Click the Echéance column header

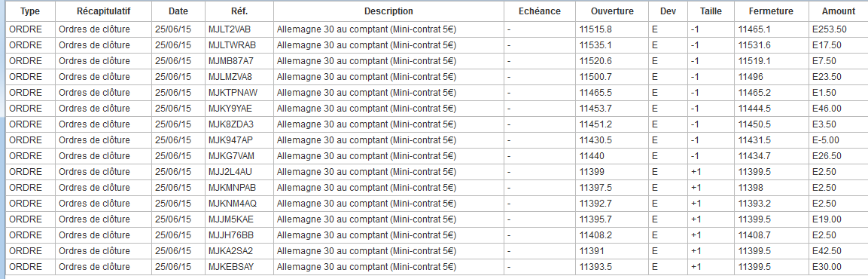[540, 11]
